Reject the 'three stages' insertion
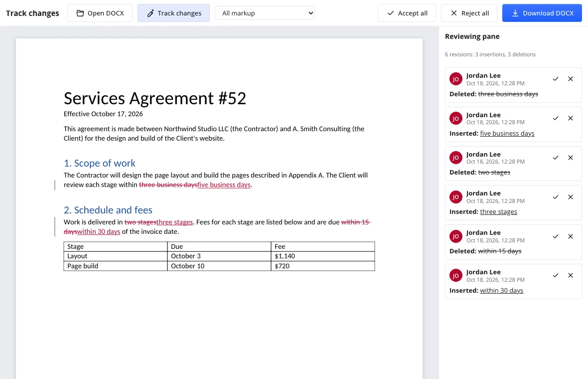The height and width of the screenshot is (379, 588). tap(571, 197)
